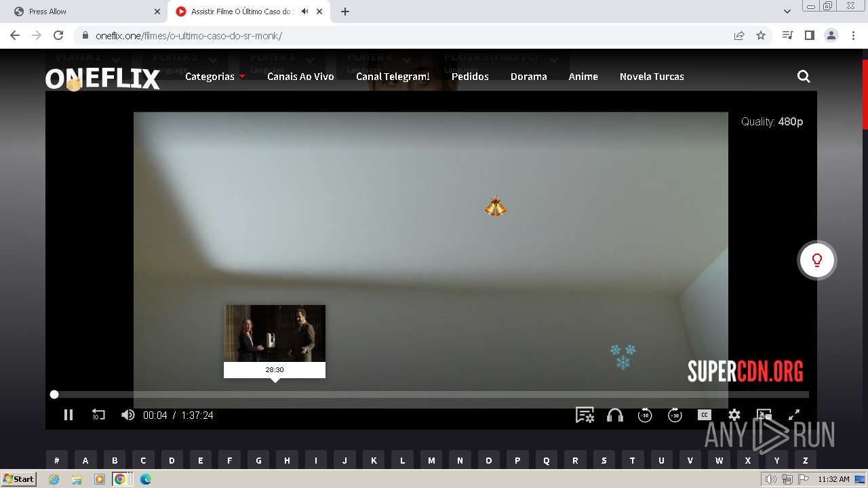This screenshot has width=868, height=488.
Task: Open Windows Media Player taskbar icon
Action: pyautogui.click(x=100, y=479)
